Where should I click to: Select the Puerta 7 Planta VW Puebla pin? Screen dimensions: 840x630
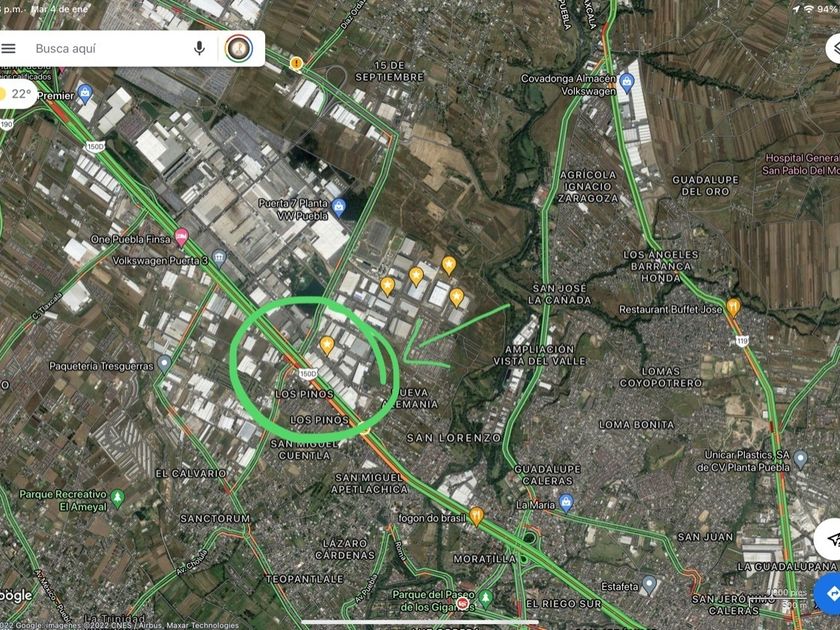tap(338, 207)
